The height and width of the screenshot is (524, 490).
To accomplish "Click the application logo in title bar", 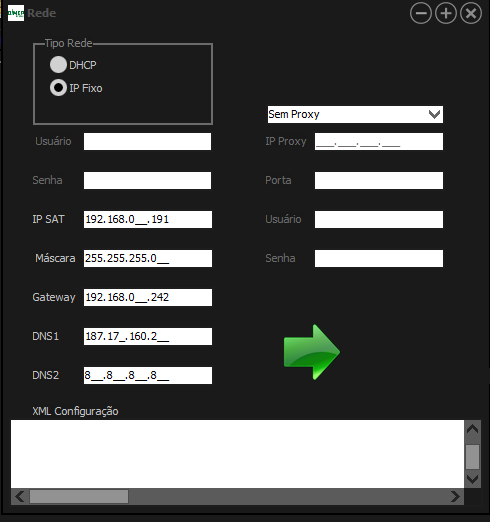I will point(16,13).
